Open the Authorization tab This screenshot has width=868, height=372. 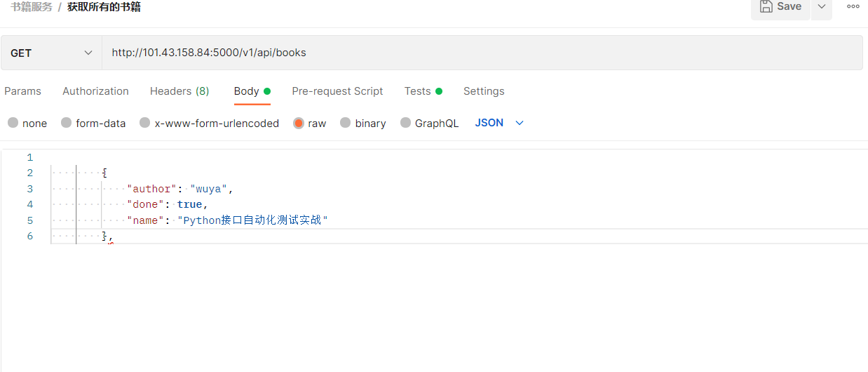95,91
